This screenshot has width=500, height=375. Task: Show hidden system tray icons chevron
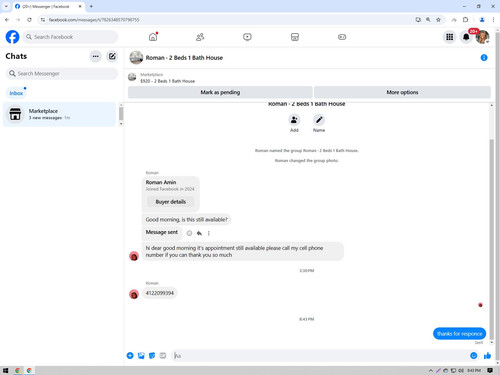(431, 370)
